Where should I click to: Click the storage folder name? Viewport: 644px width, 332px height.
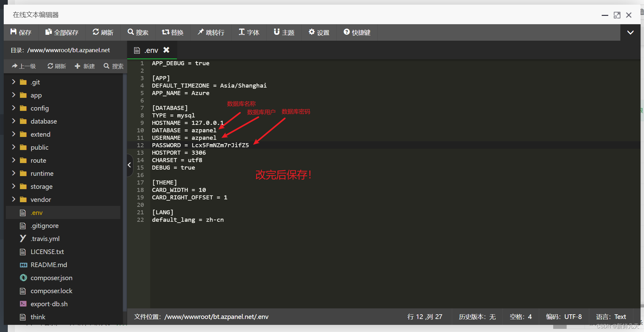[41, 186]
